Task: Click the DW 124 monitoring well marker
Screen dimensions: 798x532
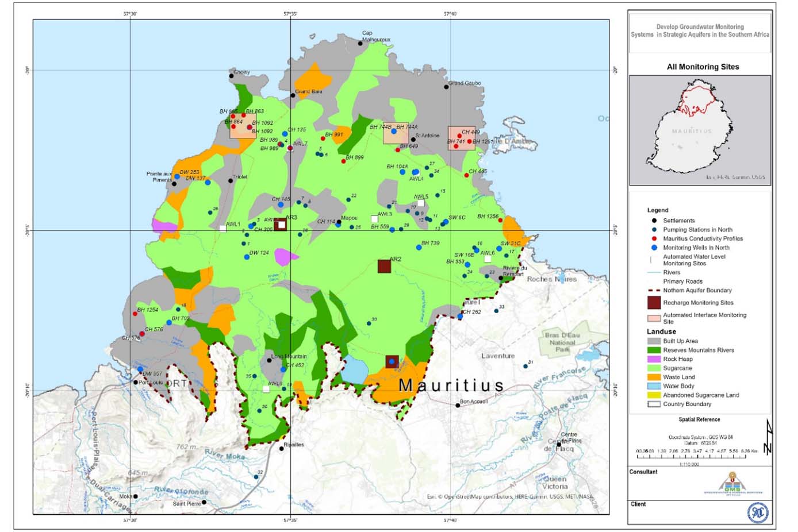Action: tap(247, 257)
